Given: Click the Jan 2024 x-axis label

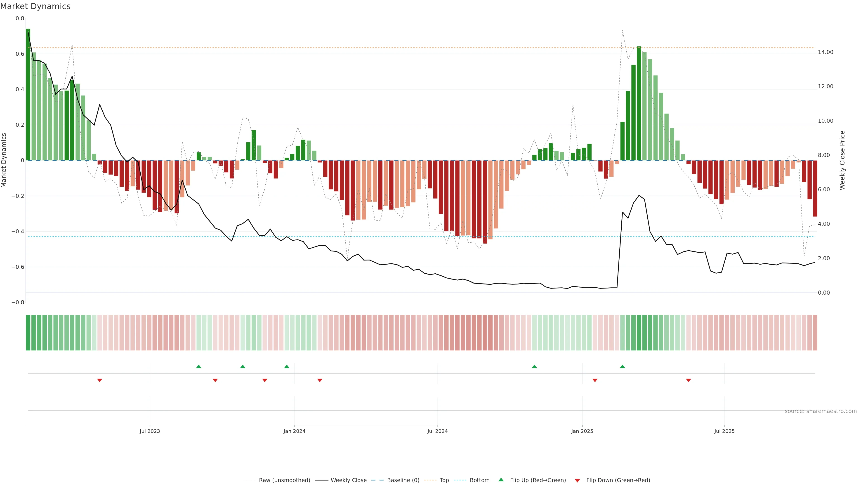Looking at the screenshot, I should point(294,431).
